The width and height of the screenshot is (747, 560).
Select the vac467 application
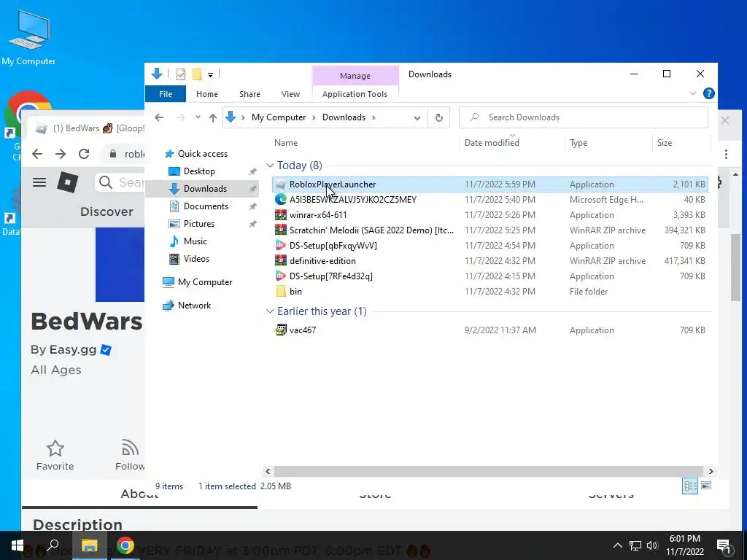tap(490, 330)
